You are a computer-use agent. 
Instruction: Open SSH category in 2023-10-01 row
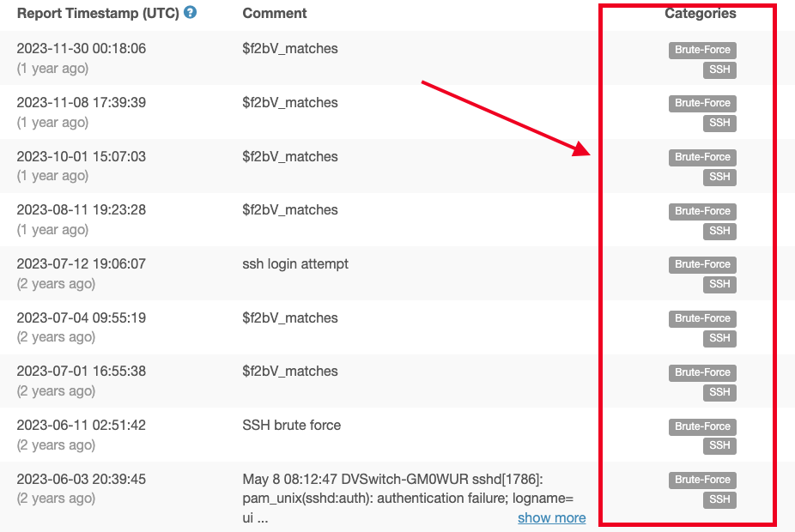coord(719,178)
